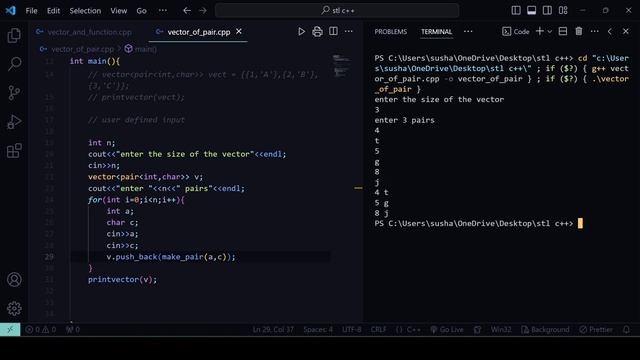Image resolution: width=640 pixels, height=360 pixels.
Task: Open editor More Actions ellipsis
Action: [349, 31]
